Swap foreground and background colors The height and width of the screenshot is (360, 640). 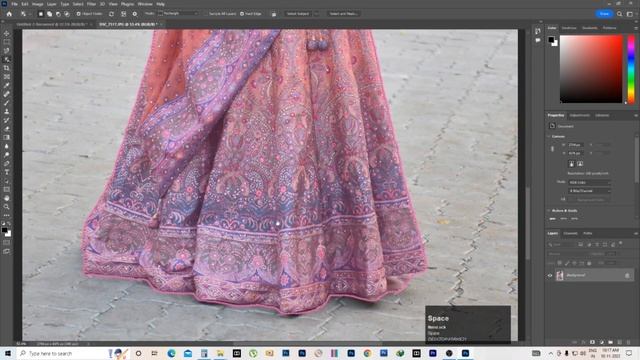(9, 224)
